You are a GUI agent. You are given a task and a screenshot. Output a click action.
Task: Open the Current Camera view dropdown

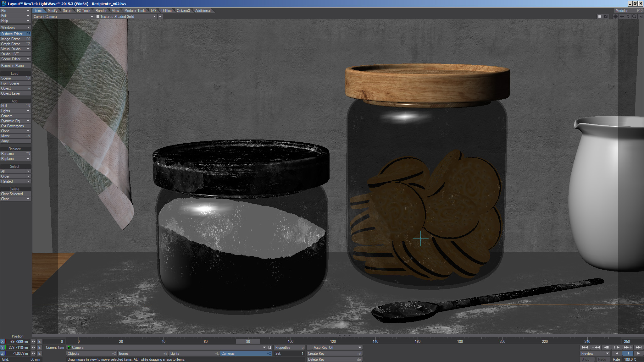(63, 16)
